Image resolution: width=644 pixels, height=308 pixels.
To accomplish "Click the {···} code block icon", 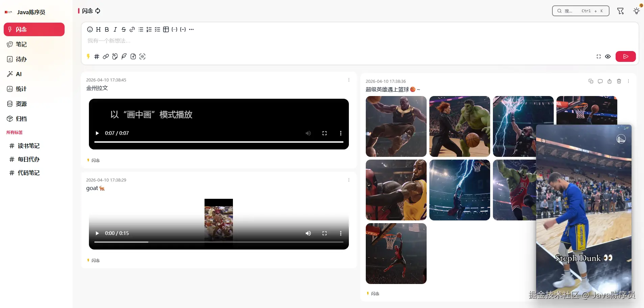I will (x=174, y=29).
